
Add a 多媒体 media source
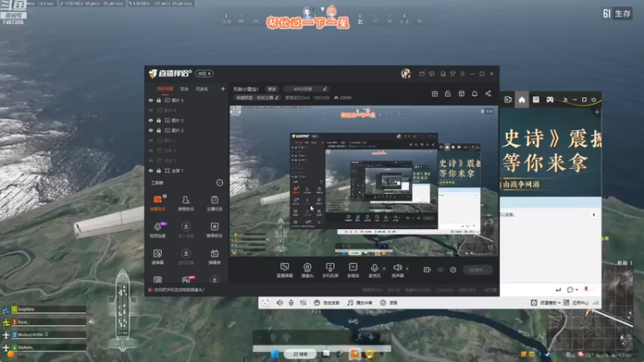[x=353, y=270]
